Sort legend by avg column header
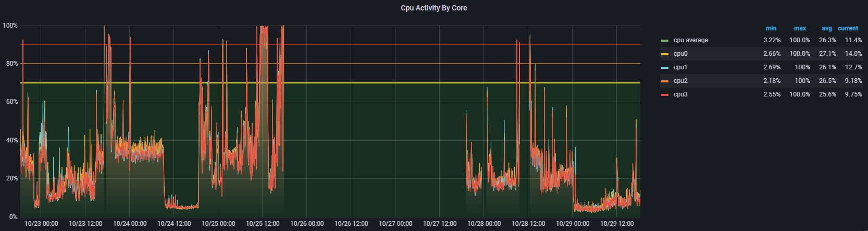 tap(827, 28)
